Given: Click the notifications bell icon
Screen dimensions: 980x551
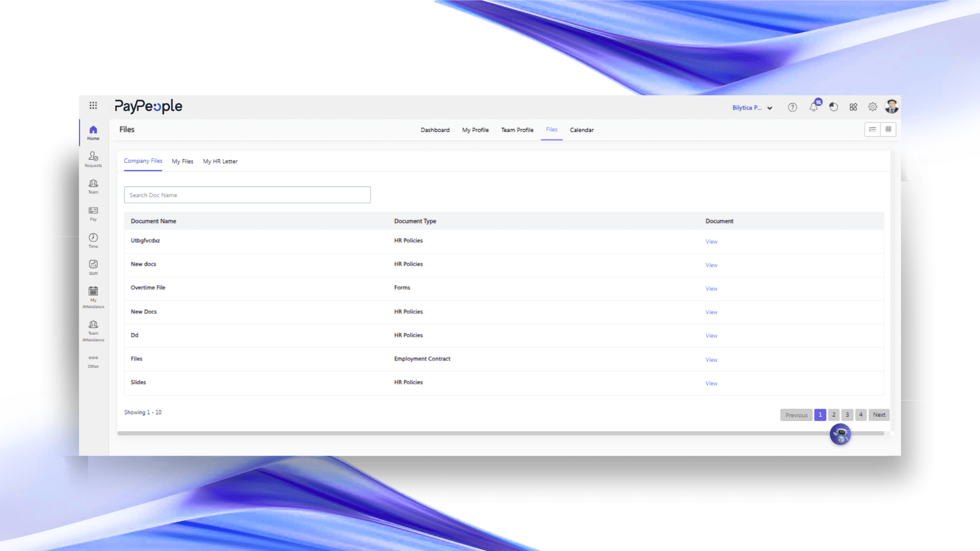Looking at the screenshot, I should (x=814, y=107).
